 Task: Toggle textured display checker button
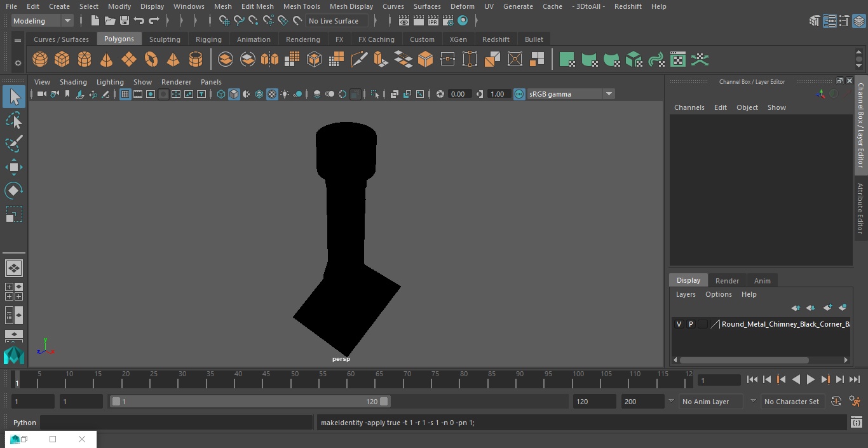pyautogui.click(x=272, y=94)
